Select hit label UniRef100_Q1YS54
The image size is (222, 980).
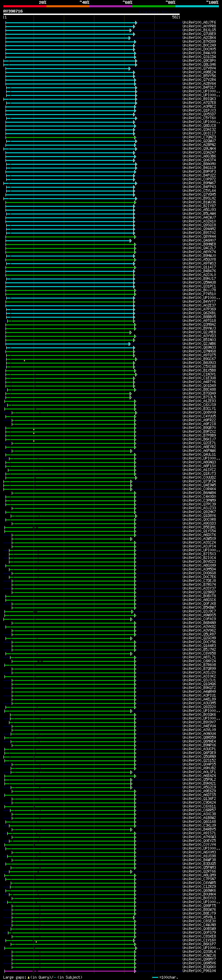[199, 531]
